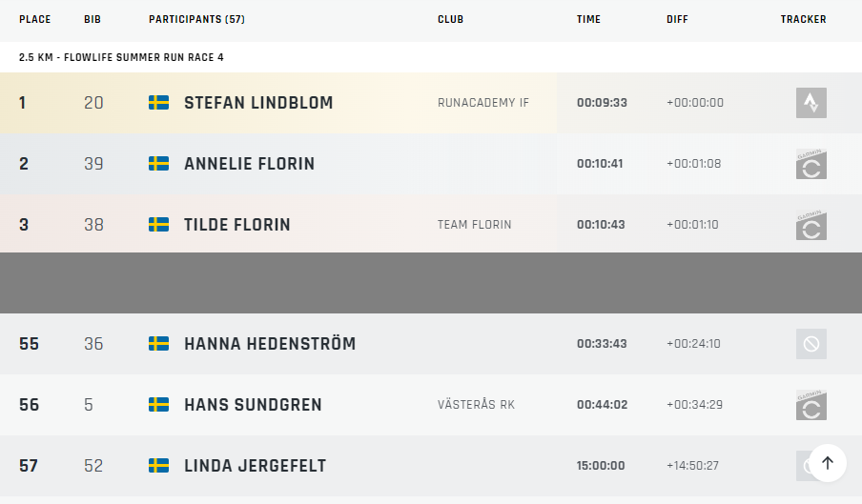862x504 pixels.
Task: Click the Västerås RK club name
Action: 476,405
